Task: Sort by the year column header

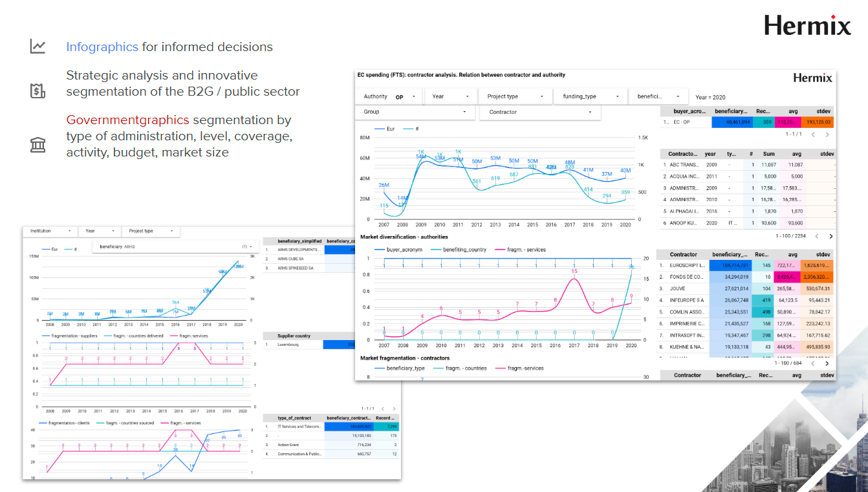Action: 710,154
